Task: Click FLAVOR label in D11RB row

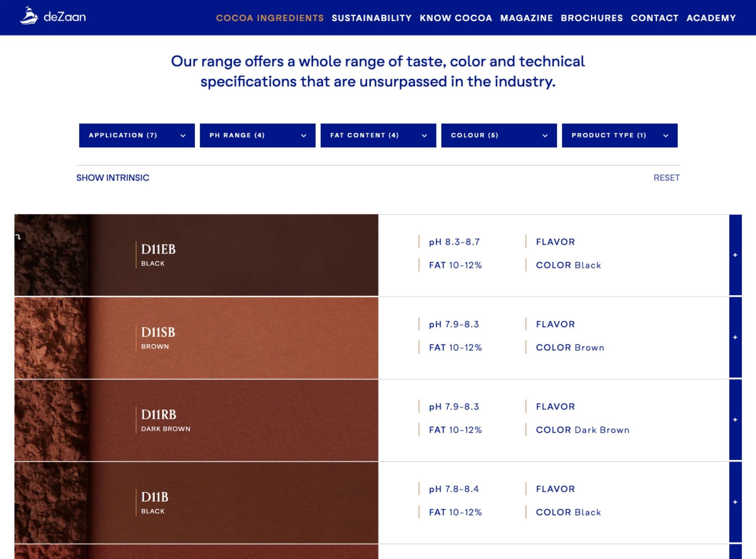Action: click(555, 407)
